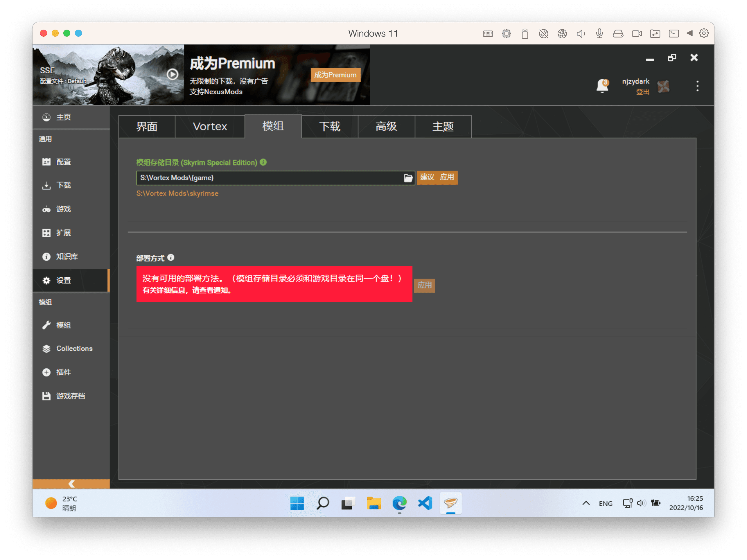The image size is (747, 560).
Task: Open the Windows Start menu
Action: 297,503
